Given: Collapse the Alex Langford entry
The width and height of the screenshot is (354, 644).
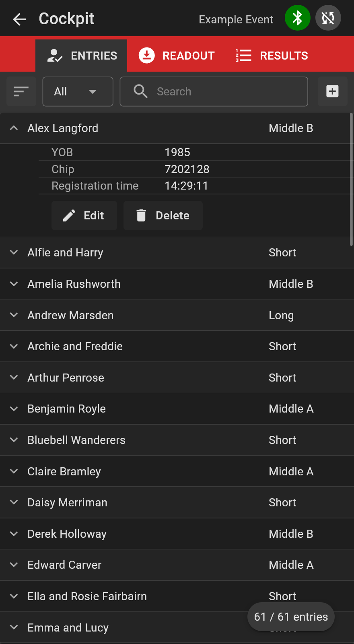Looking at the screenshot, I should (14, 128).
